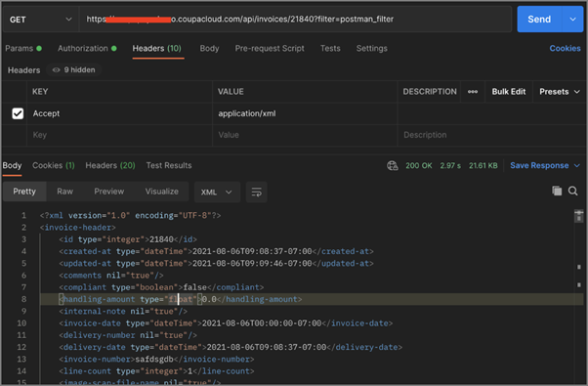
Task: Open the request Body tab
Action: [x=209, y=49]
